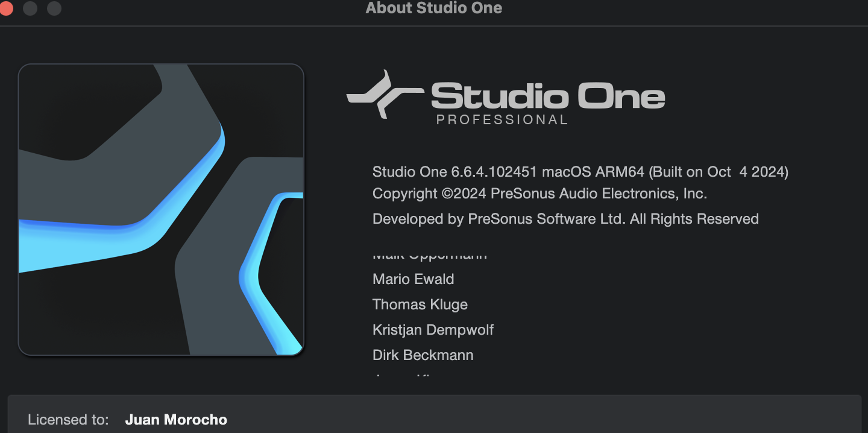This screenshot has height=433, width=868.
Task: Select Thomas Kluge in credits list
Action: tap(420, 305)
